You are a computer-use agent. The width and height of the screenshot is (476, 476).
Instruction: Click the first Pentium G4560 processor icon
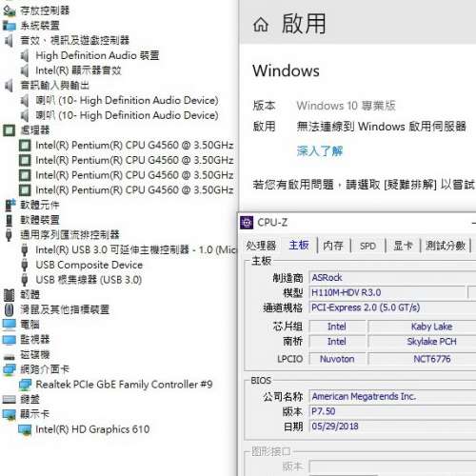pos(25,146)
